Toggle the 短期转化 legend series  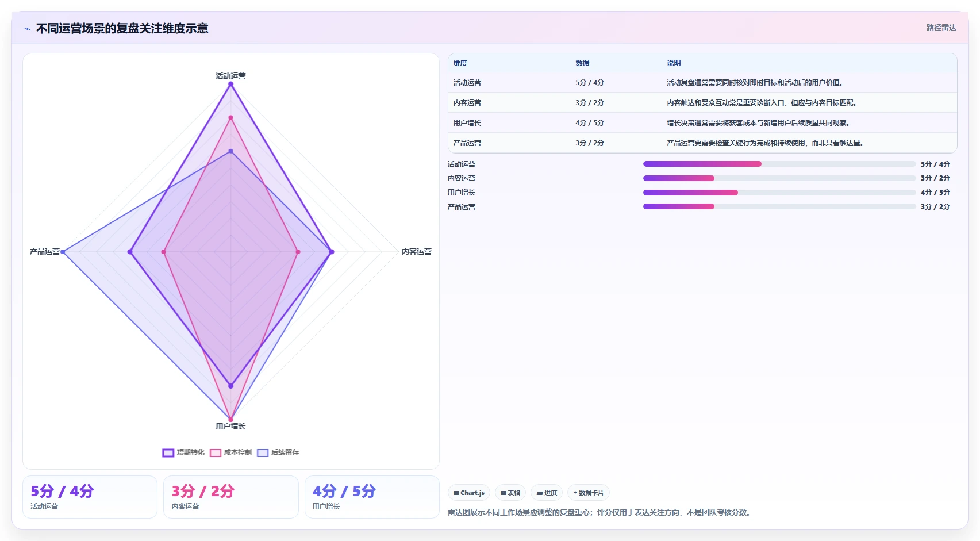coord(183,452)
